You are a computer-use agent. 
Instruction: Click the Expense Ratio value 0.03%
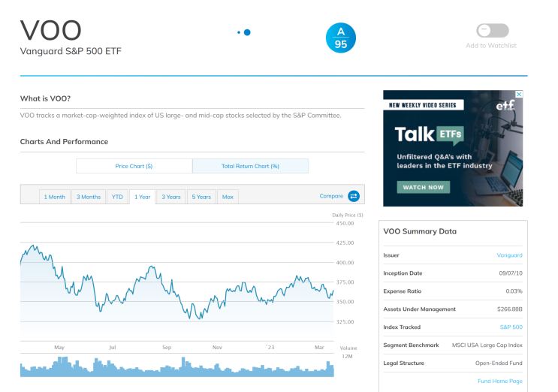tap(514, 291)
